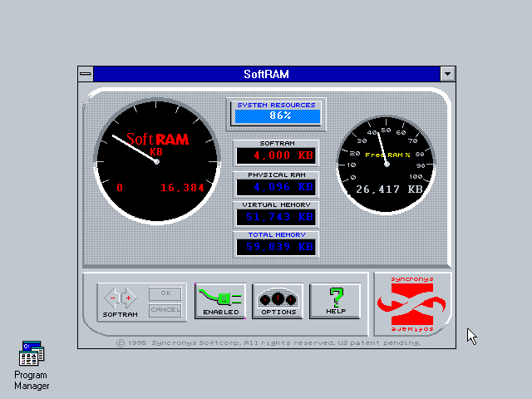Toggle the Enabled plug button

(220, 301)
